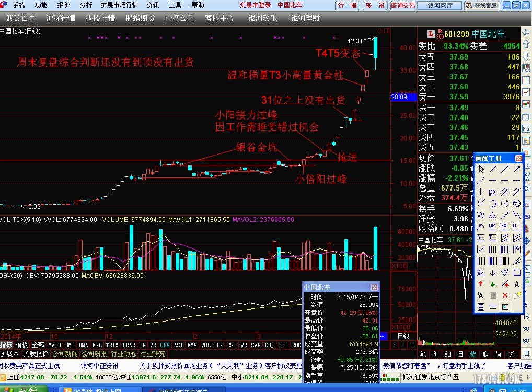
Task: Click the 关于质押式报价回购业务 news ticker link
Action: click(221, 365)
